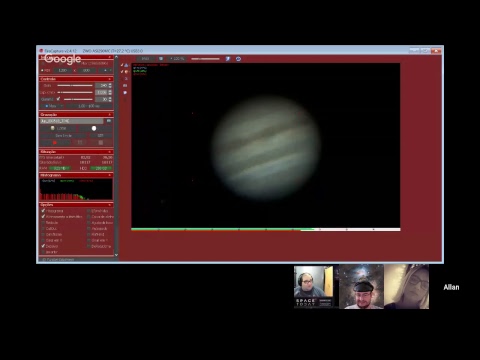Toggle the Debayer option checkbox
This screenshot has width=480, height=360.
tap(43, 246)
